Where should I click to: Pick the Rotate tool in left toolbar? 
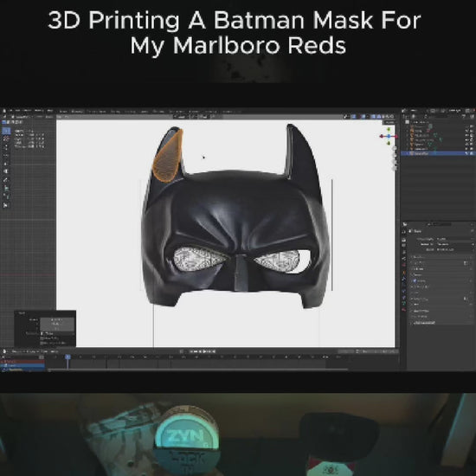[6, 156]
